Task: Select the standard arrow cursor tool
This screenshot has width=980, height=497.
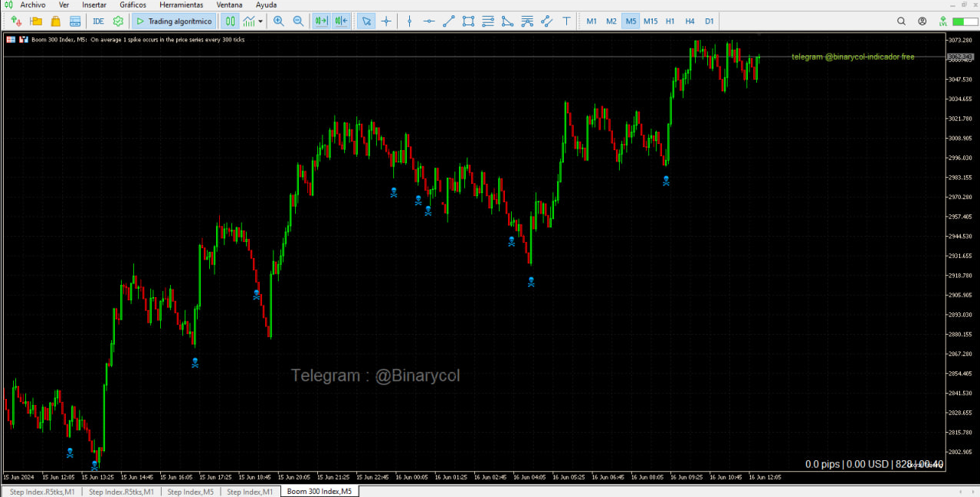Action: [367, 21]
